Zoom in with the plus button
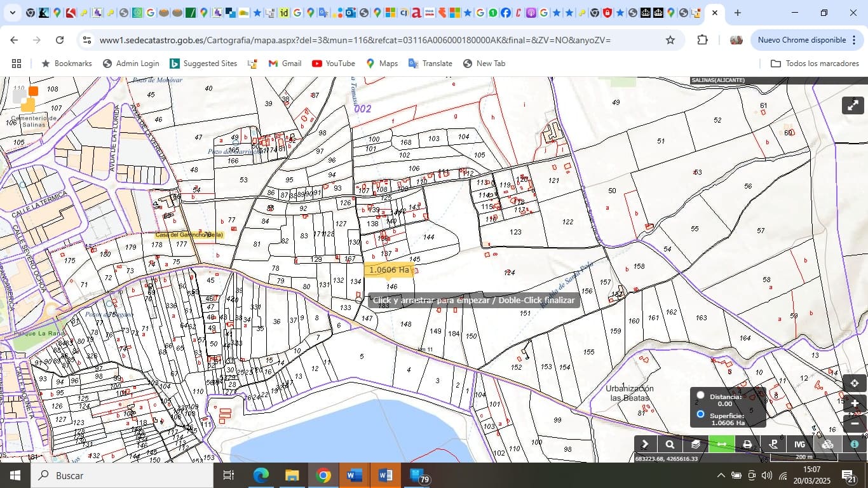The height and width of the screenshot is (488, 868). click(855, 403)
